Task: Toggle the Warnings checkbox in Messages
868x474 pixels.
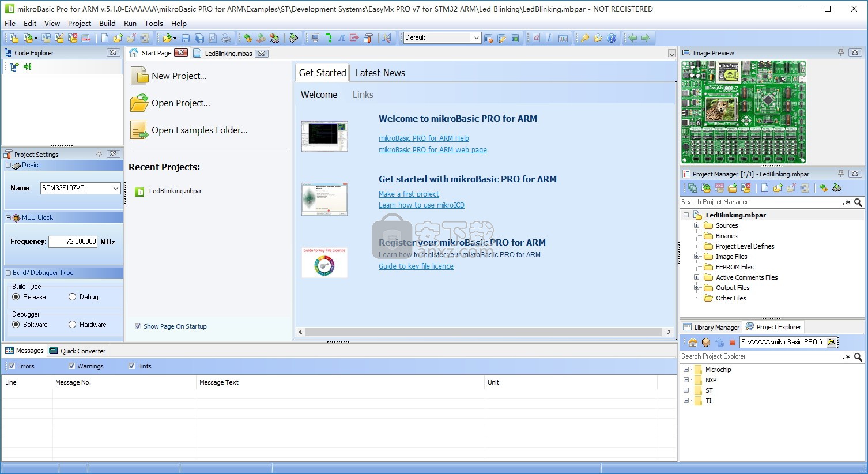Action: pos(71,366)
